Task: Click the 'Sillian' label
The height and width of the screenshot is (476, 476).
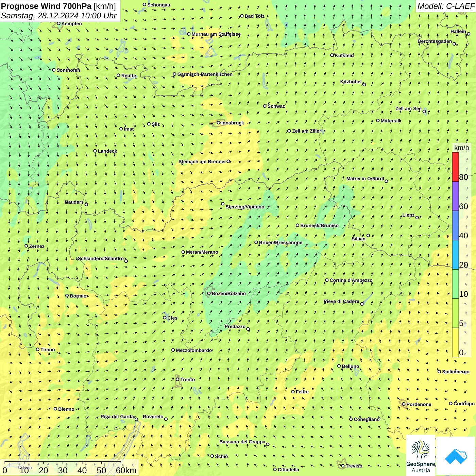Action: coord(358,239)
